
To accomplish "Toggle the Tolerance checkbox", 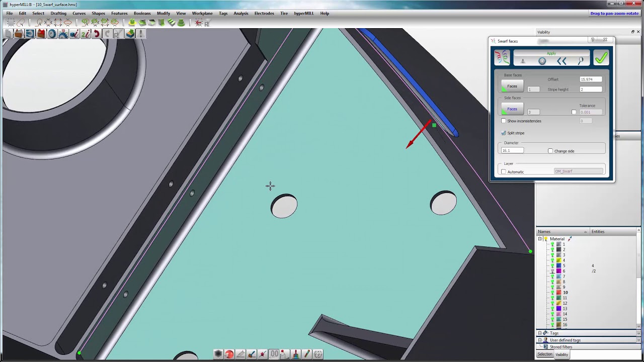I will point(574,112).
